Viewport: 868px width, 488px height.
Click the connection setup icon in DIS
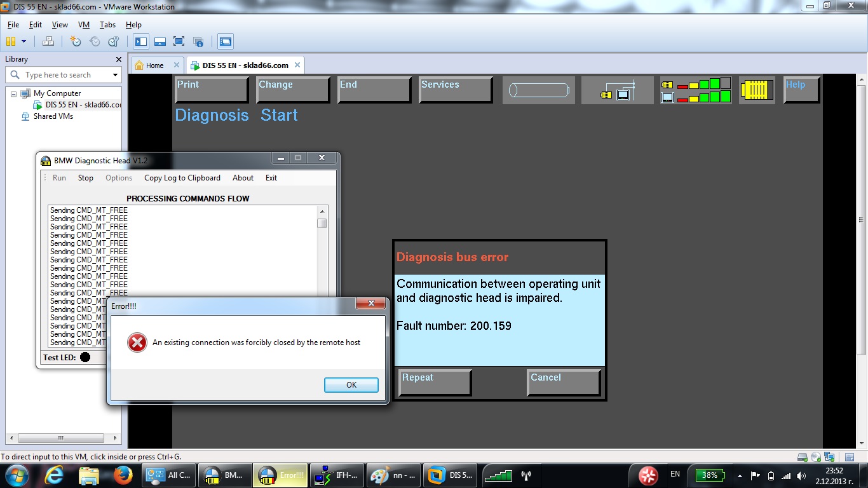tap(618, 90)
